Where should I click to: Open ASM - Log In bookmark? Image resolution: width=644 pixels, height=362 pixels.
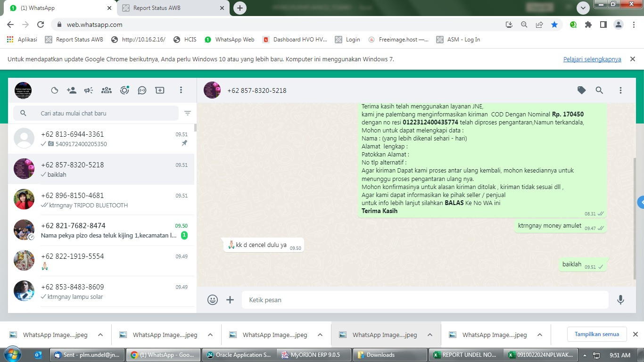[458, 40]
